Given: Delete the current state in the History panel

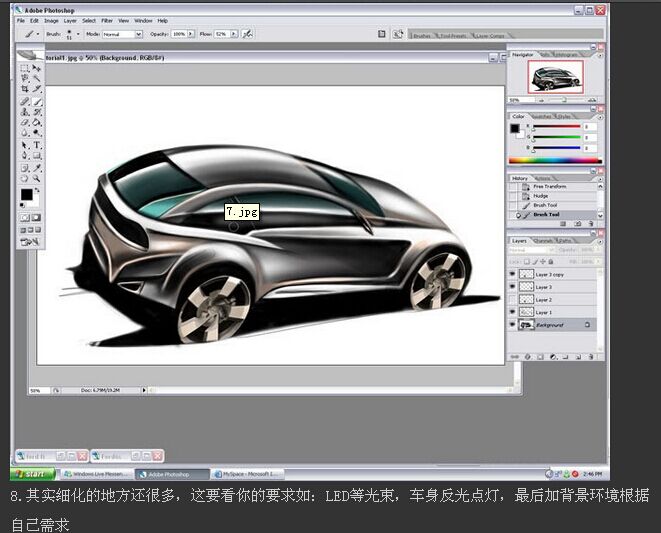Looking at the screenshot, I should (x=591, y=223).
